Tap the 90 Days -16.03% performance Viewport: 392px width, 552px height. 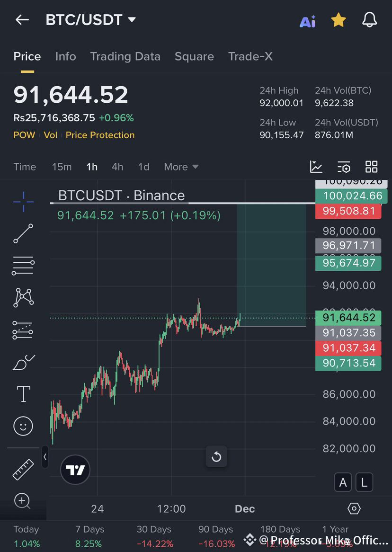216,536
